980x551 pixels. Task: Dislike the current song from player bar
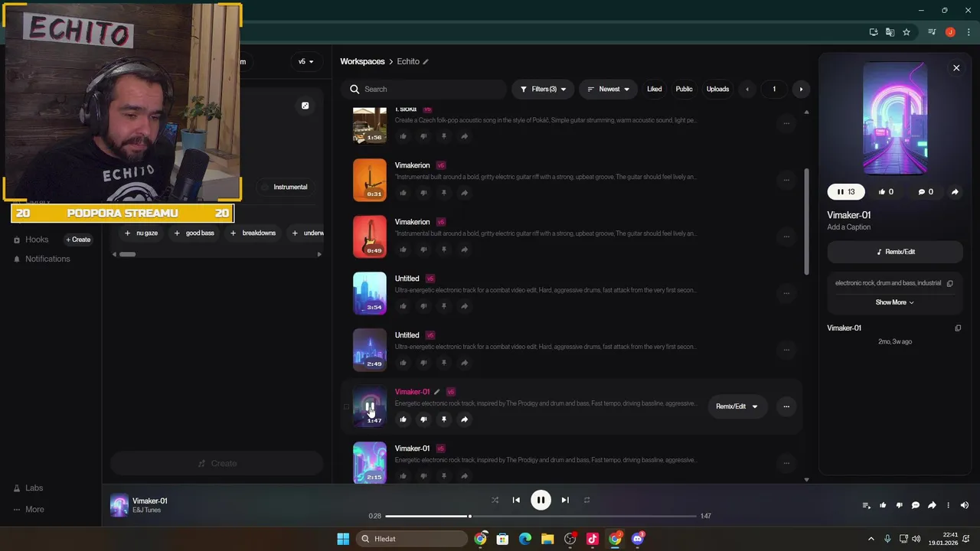(x=899, y=505)
